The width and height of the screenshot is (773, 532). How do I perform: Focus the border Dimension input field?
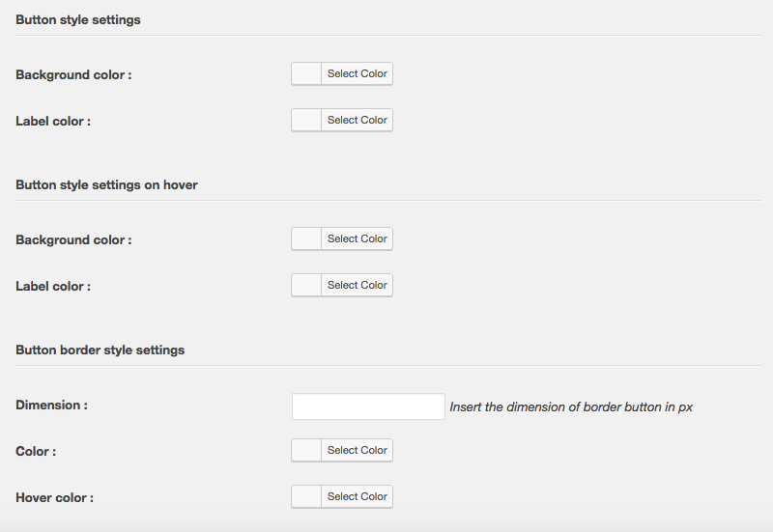pyautogui.click(x=368, y=406)
